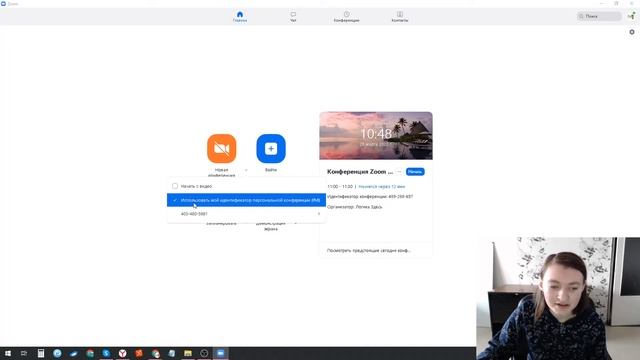Viewport: 640px width, 360px height.
Task: Open the yellow file explorer taskbar icon
Action: point(188,353)
